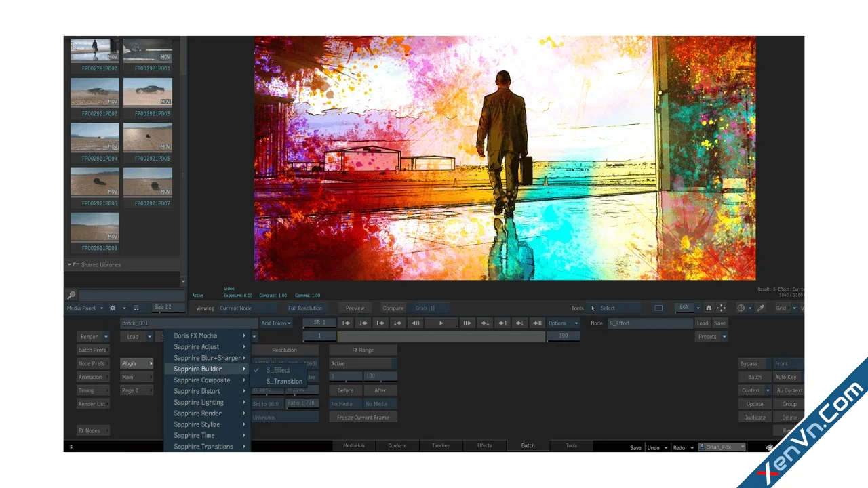Adjust the thumbnail Size 22 slider field
Viewport: 868px width, 488px height.
tap(168, 308)
